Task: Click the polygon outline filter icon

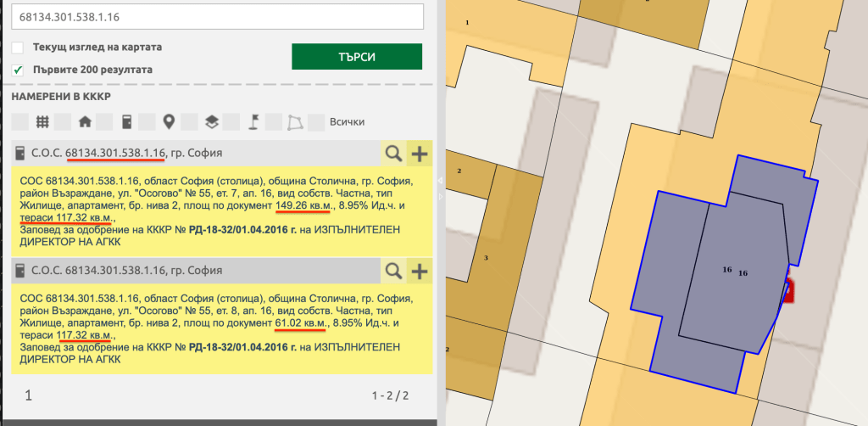Action: [294, 122]
